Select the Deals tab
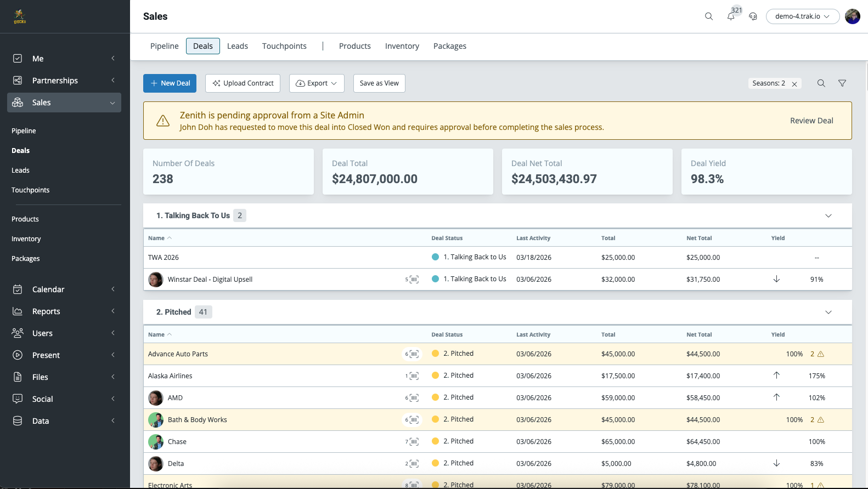868x489 pixels. (x=203, y=46)
